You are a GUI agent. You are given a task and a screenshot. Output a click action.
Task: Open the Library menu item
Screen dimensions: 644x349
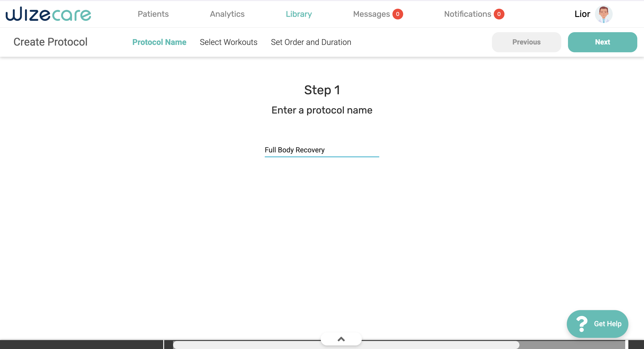click(x=299, y=14)
